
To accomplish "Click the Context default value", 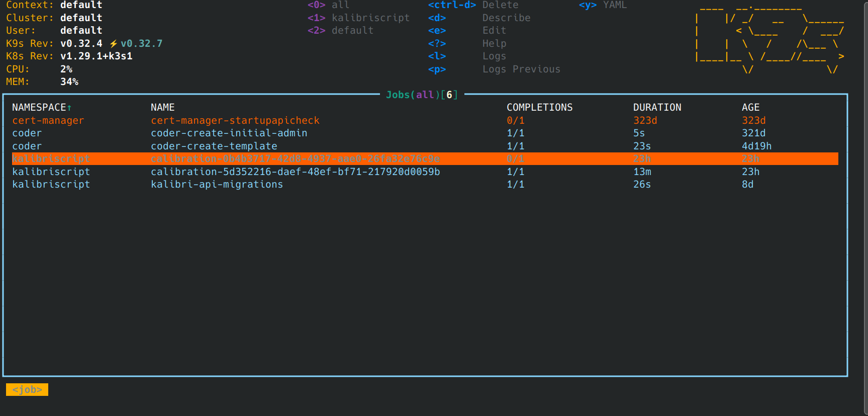I will coord(81,5).
